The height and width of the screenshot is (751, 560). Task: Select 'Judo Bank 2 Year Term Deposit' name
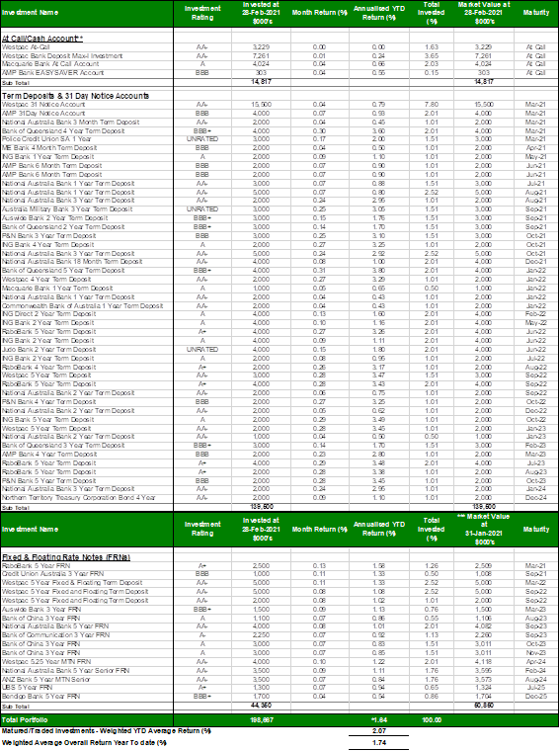pos(48,350)
